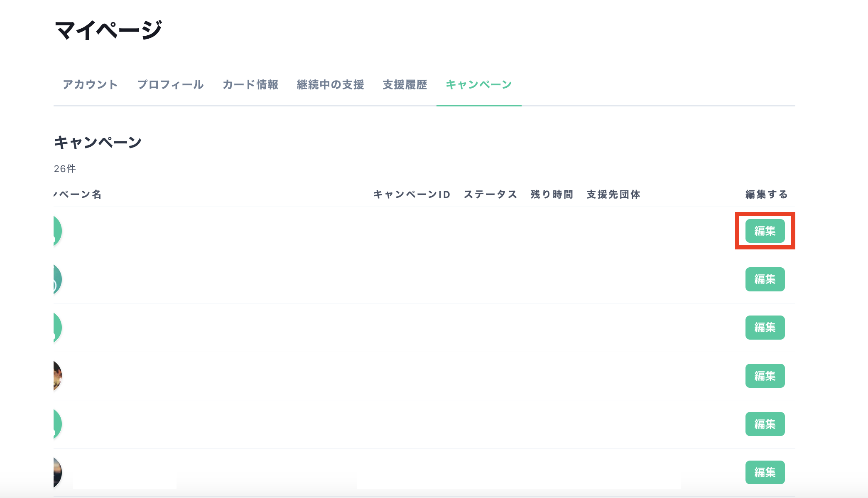
Task: Click 編集 on the last campaign row
Action: [x=765, y=472]
